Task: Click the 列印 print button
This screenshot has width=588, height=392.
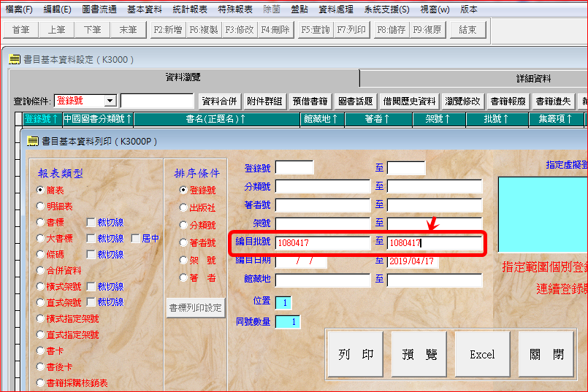Action: tap(356, 354)
